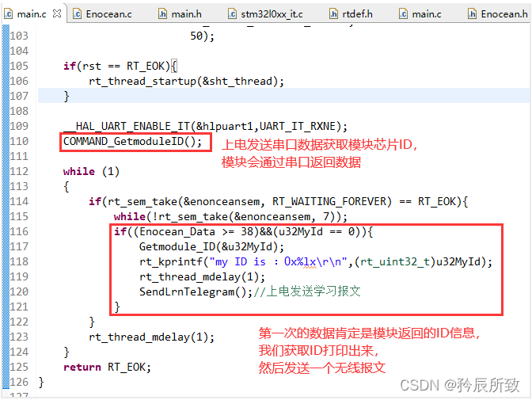The width and height of the screenshot is (532, 400).
Task: Click the SendLrnTelegram() call
Action: (196, 291)
